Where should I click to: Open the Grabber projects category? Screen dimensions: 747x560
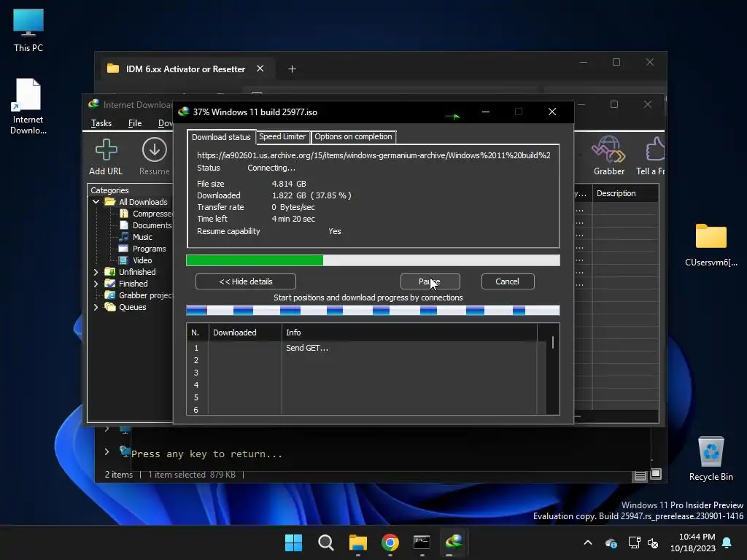(x=145, y=295)
